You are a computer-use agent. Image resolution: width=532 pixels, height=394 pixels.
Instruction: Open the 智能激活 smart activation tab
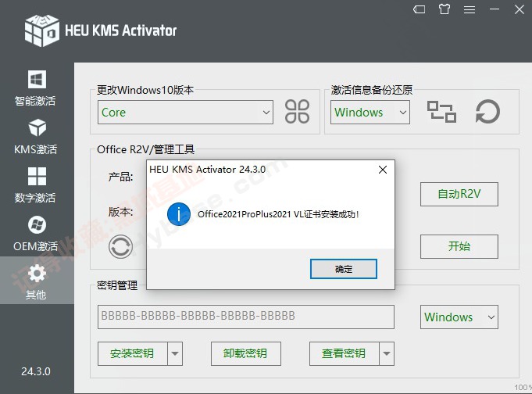pos(37,88)
